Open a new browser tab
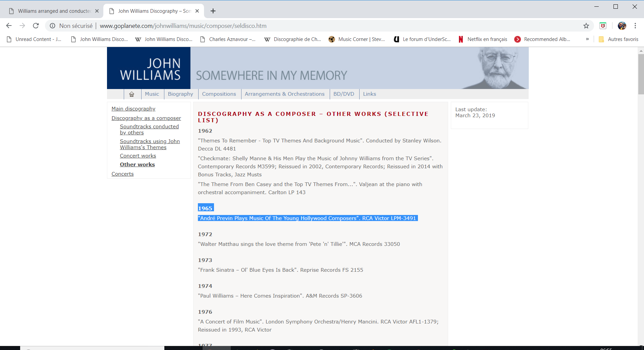The width and height of the screenshot is (644, 350). 213,11
